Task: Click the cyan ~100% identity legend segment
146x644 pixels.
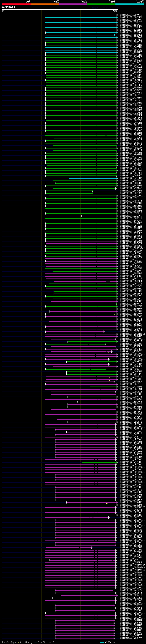Action: 130,4
